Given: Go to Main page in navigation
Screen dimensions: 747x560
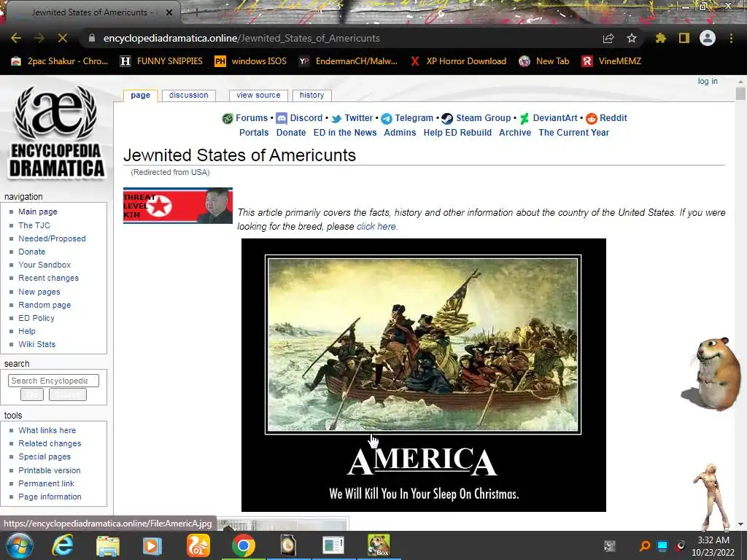Looking at the screenshot, I should tap(38, 212).
